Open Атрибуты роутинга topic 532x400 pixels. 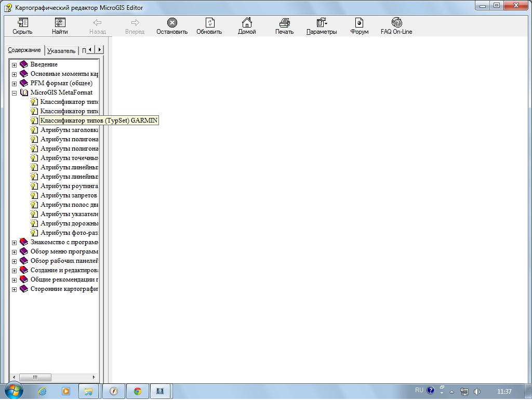click(x=69, y=186)
